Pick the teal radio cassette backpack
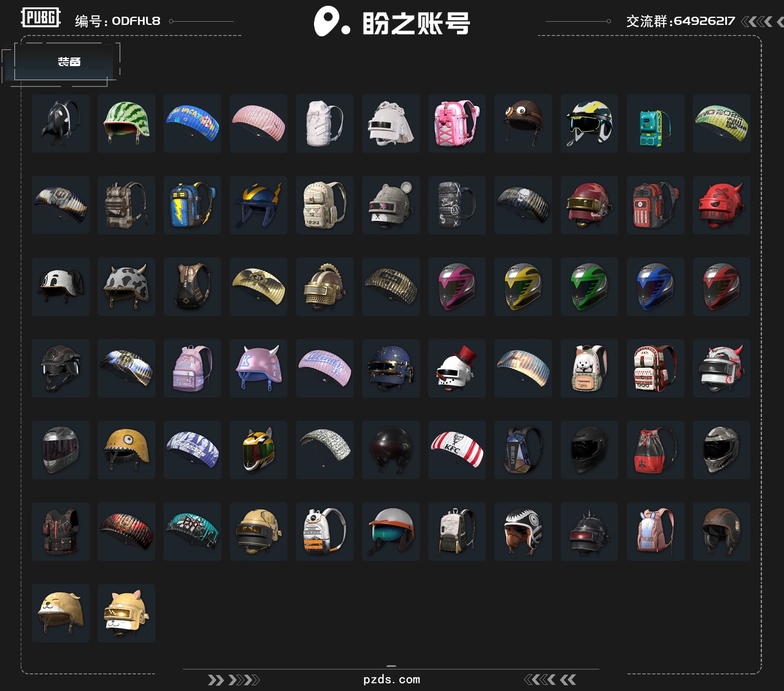This screenshot has height=691, width=784. [655, 123]
